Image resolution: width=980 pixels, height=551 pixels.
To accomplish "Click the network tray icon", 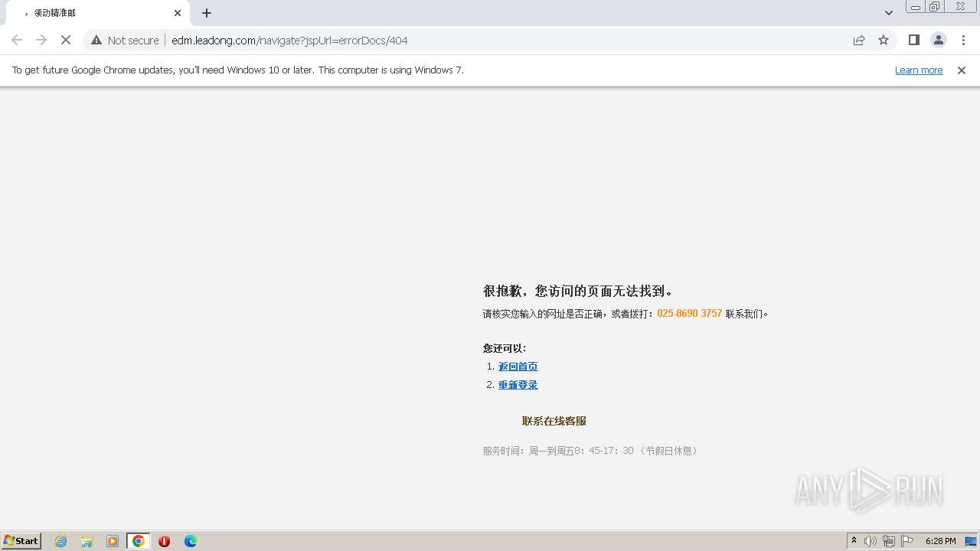I will [889, 541].
